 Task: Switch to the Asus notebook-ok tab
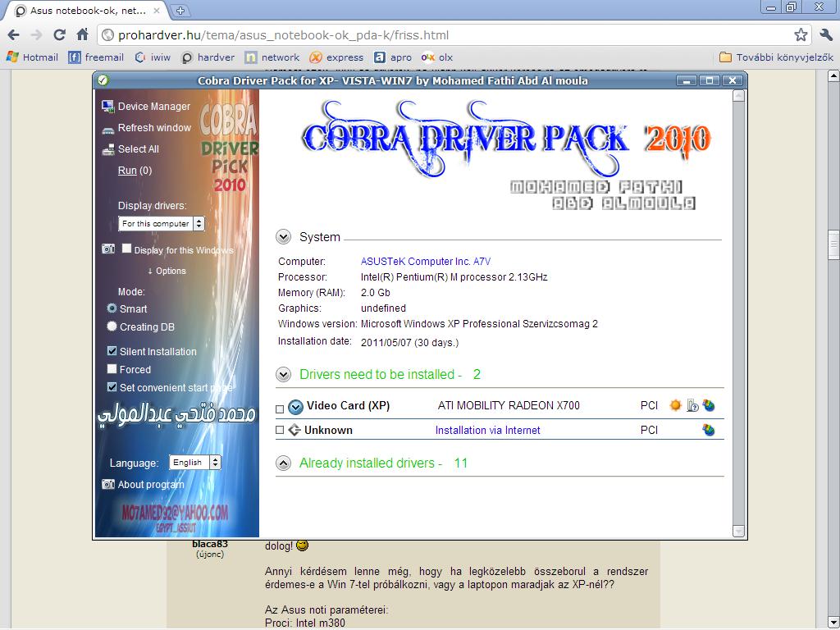(x=85, y=11)
